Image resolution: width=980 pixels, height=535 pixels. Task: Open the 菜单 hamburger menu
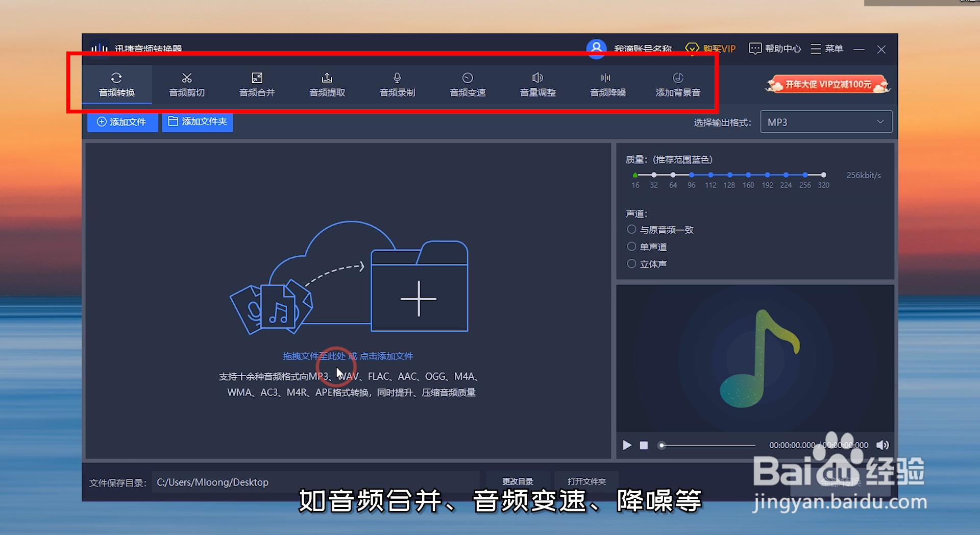pos(826,48)
